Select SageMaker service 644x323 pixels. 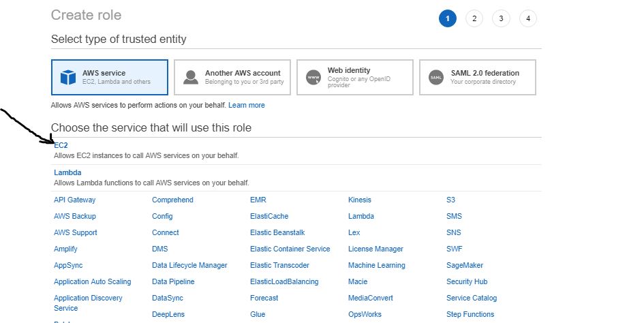(465, 266)
